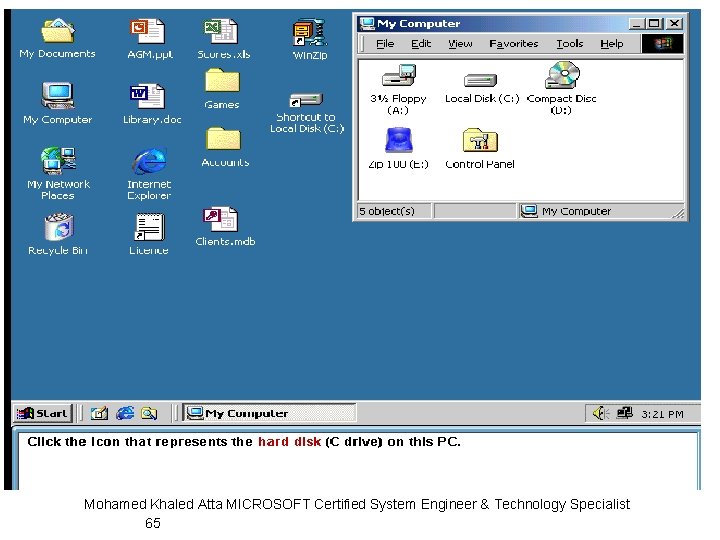This screenshot has height=540, width=720.
Task: Click '5 object(s)' in status bar
Action: [387, 211]
